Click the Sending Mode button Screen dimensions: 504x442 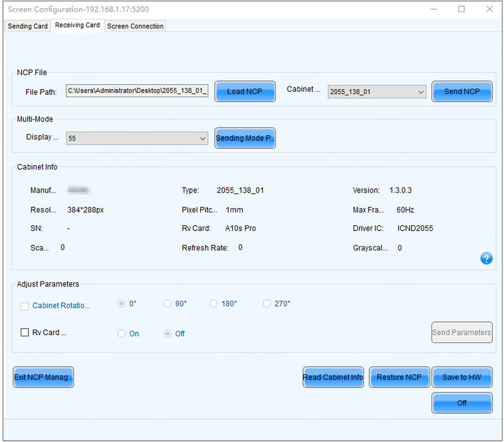[x=245, y=138]
